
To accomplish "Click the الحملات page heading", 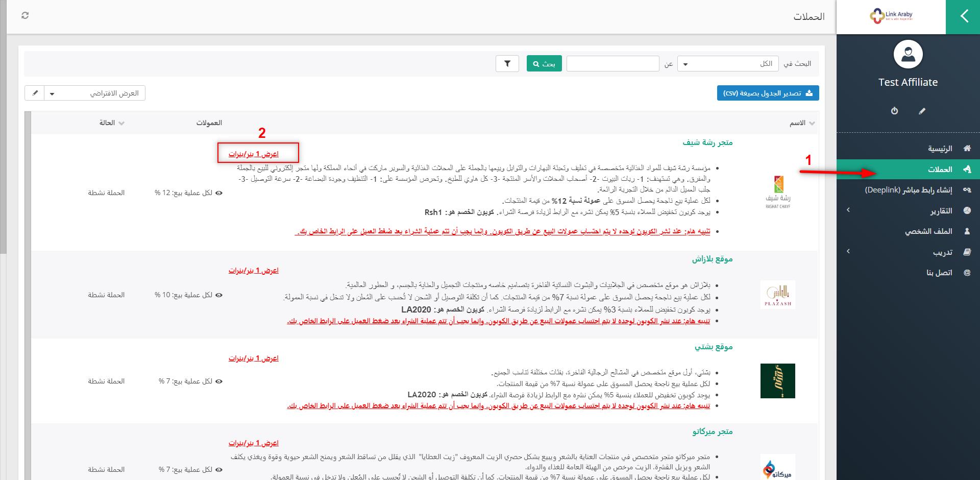I will (x=808, y=17).
